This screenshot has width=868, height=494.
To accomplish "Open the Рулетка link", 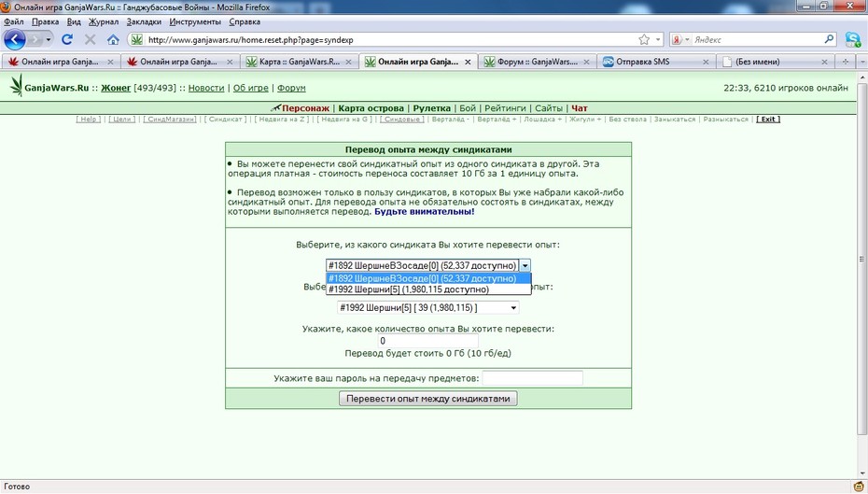I will click(x=432, y=108).
